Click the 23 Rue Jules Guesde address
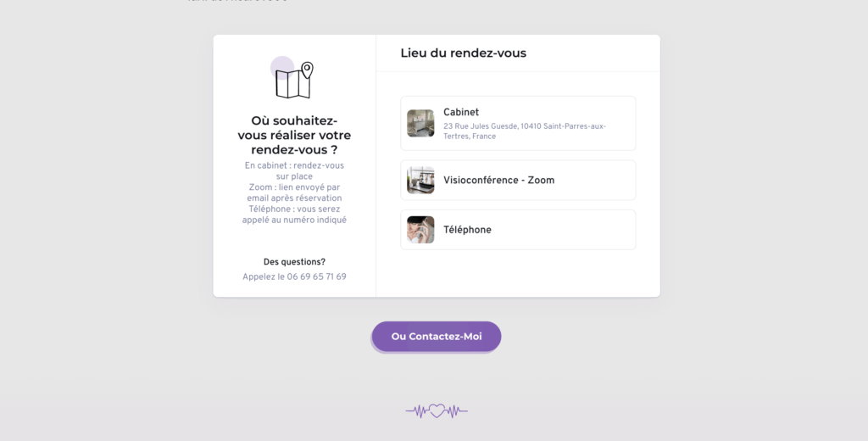The width and height of the screenshot is (868, 441). pos(524,131)
